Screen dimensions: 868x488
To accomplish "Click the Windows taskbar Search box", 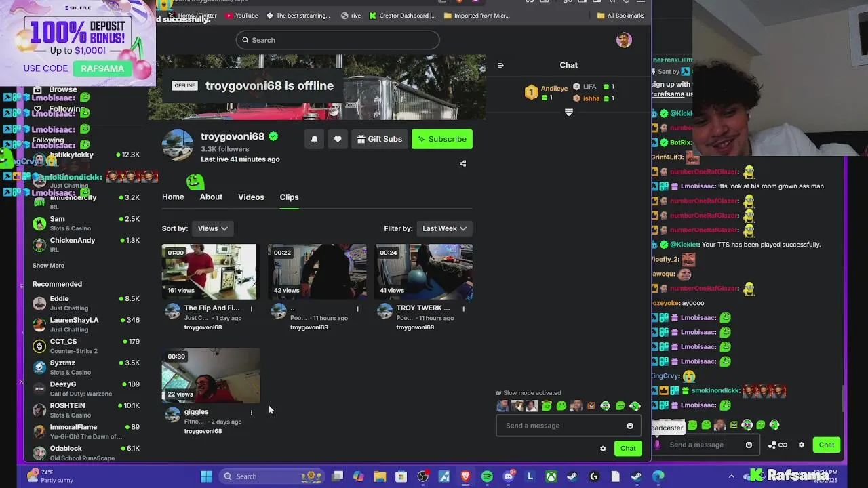I will tap(273, 476).
